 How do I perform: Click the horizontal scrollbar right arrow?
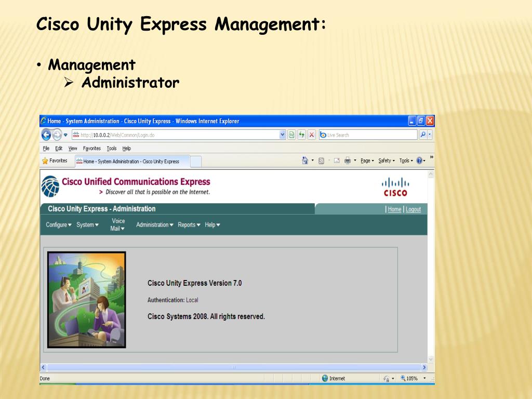pos(424,367)
